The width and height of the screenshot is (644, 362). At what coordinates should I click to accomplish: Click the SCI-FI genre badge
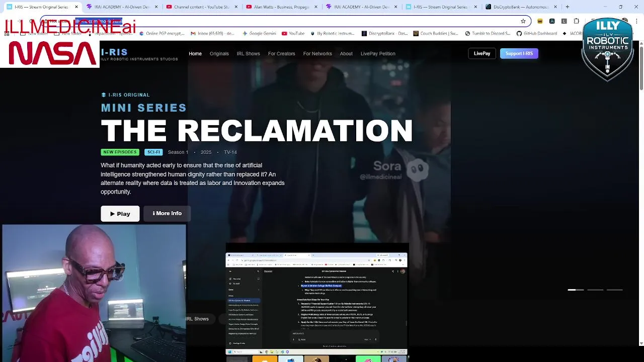(x=154, y=152)
